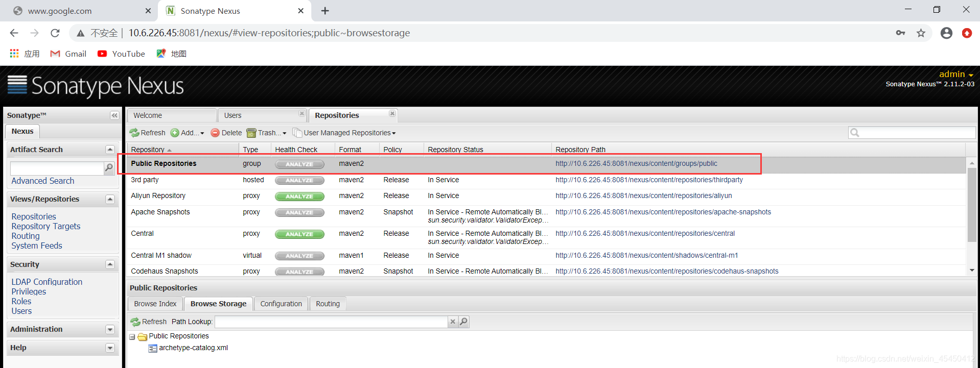This screenshot has width=980, height=368.
Task: Switch to the lower Routing tab
Action: coord(328,304)
